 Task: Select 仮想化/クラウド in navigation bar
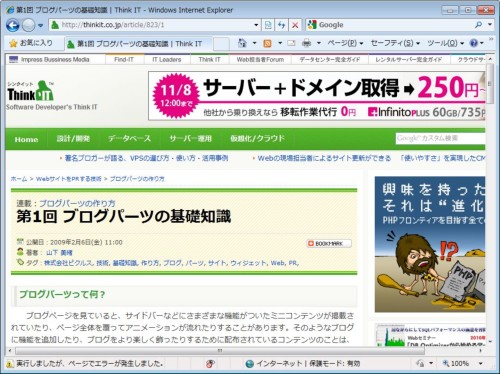(258, 139)
